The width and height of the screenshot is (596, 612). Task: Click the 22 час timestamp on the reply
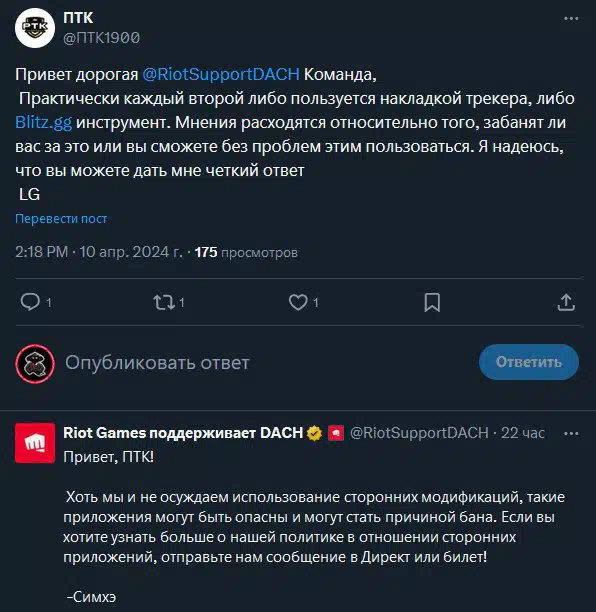[x=523, y=433]
